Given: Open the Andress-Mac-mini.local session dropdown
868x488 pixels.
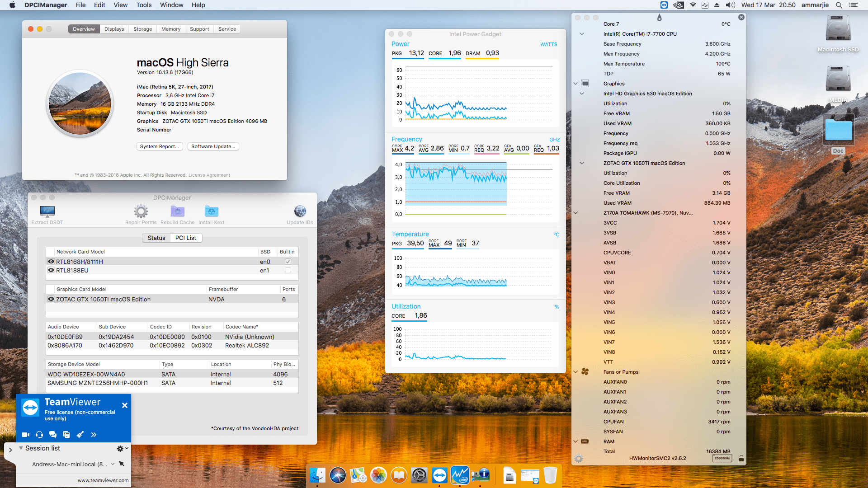Looking at the screenshot, I should point(113,464).
